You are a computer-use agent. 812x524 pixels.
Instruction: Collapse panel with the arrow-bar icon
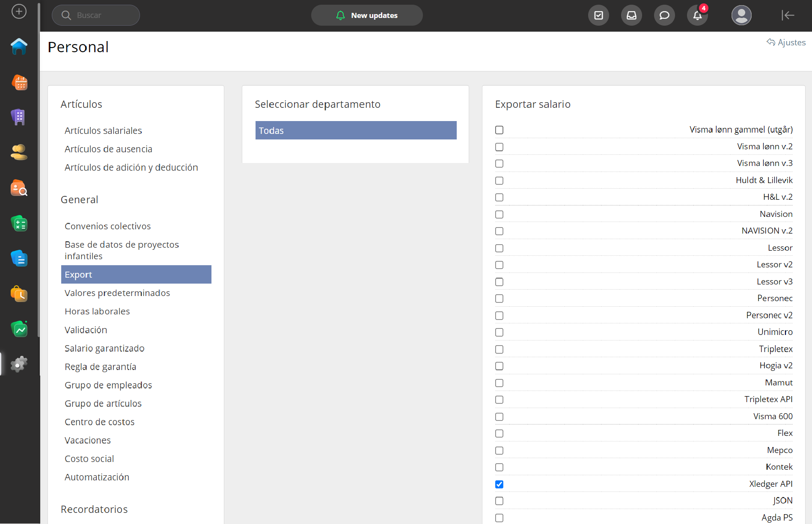tap(788, 15)
